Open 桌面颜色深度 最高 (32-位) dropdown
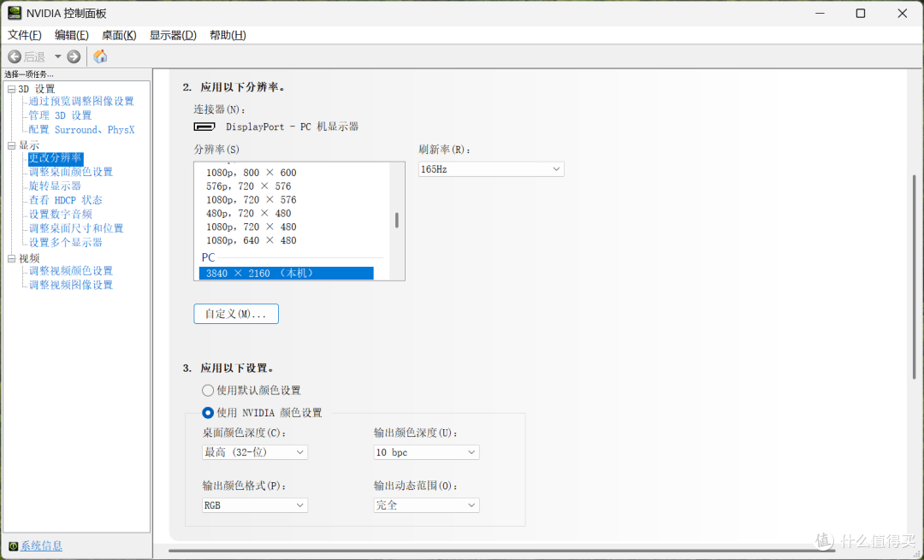 (x=255, y=452)
